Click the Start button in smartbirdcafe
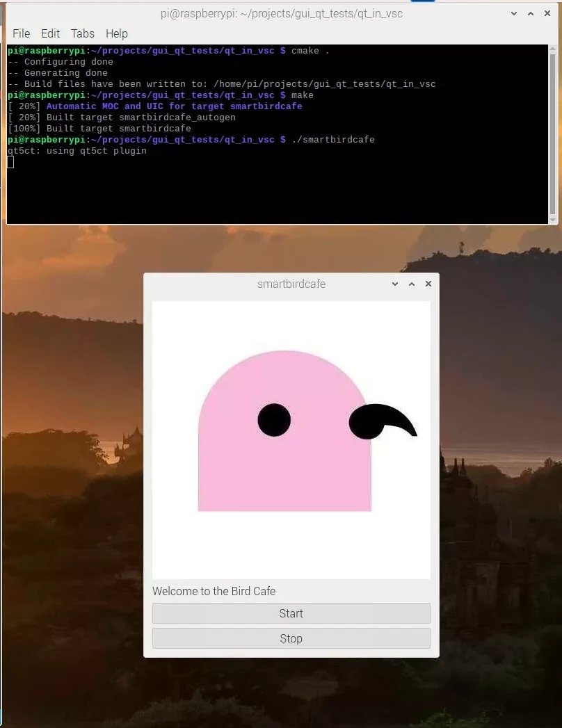The height and width of the screenshot is (728, 562). [291, 613]
